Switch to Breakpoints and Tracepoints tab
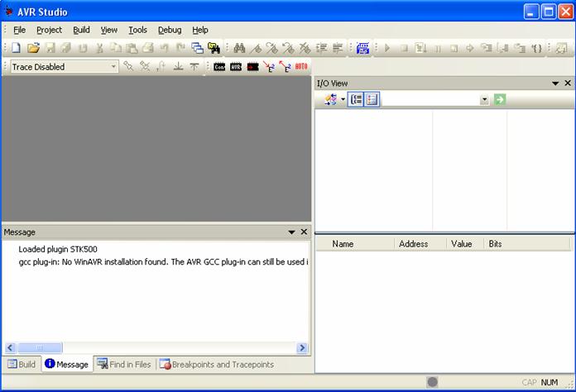 tap(216, 364)
